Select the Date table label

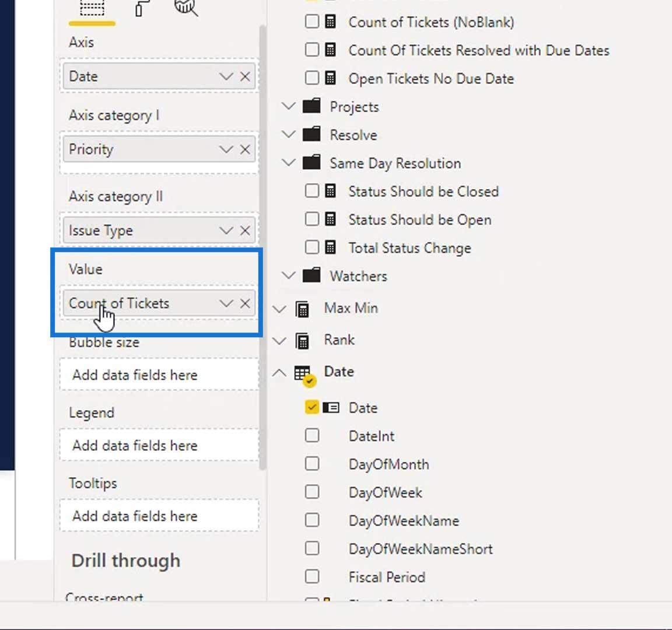pyautogui.click(x=339, y=371)
